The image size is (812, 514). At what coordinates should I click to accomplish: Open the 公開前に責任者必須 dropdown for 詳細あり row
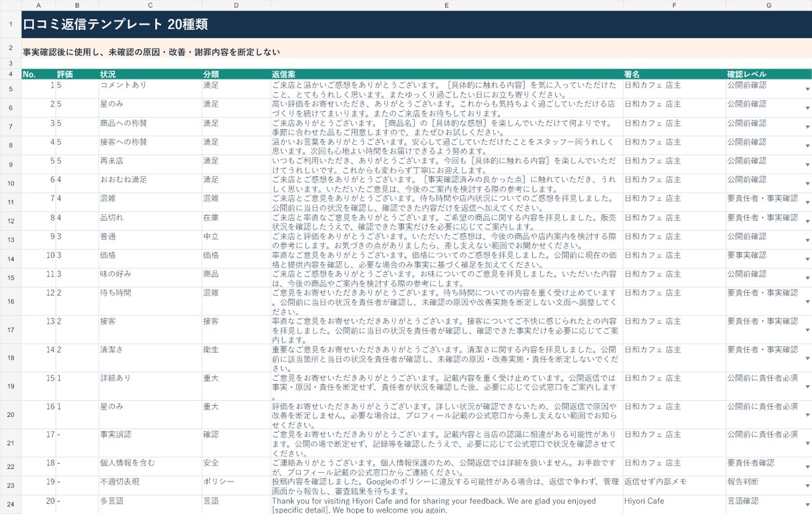(807, 387)
